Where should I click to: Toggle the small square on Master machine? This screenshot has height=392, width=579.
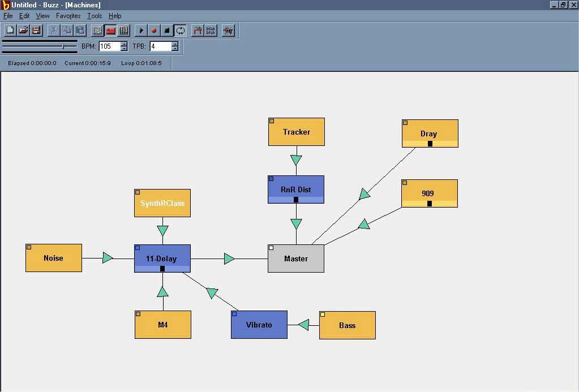(271, 248)
